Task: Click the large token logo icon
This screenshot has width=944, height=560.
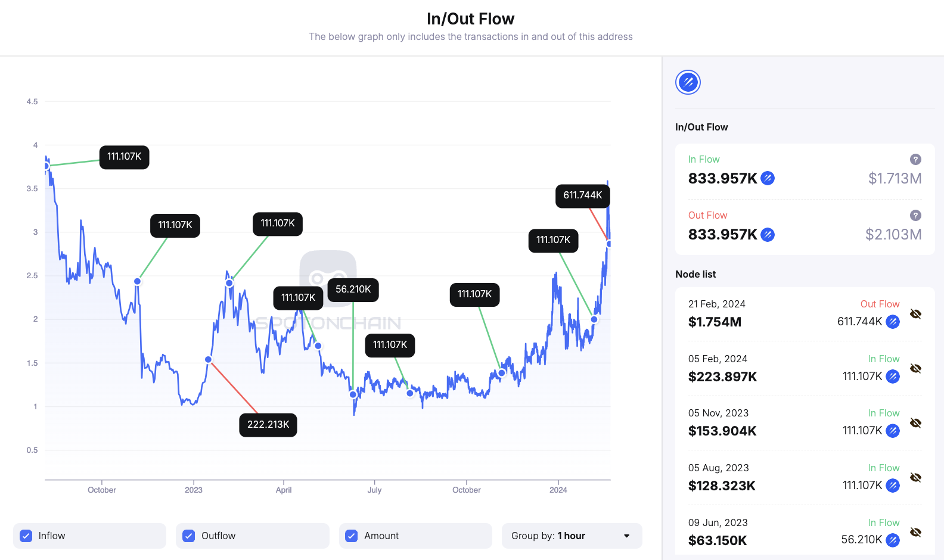Action: 688,82
